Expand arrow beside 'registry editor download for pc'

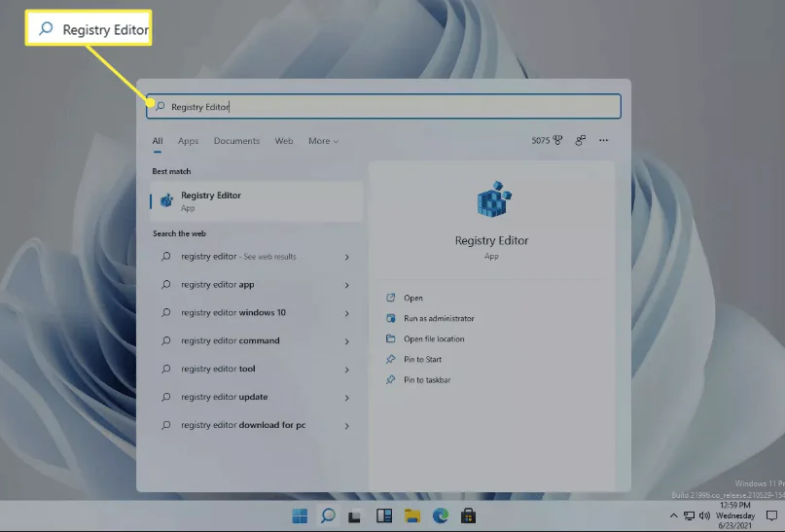tap(347, 425)
